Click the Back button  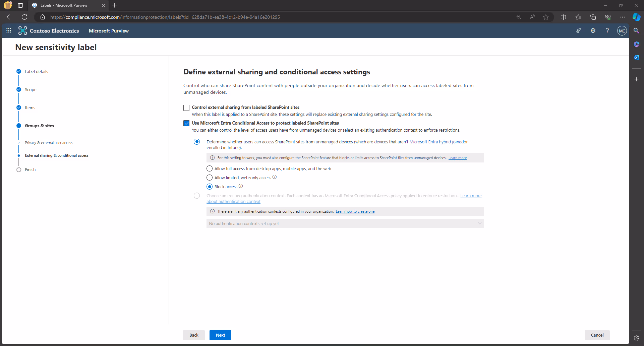tap(194, 335)
